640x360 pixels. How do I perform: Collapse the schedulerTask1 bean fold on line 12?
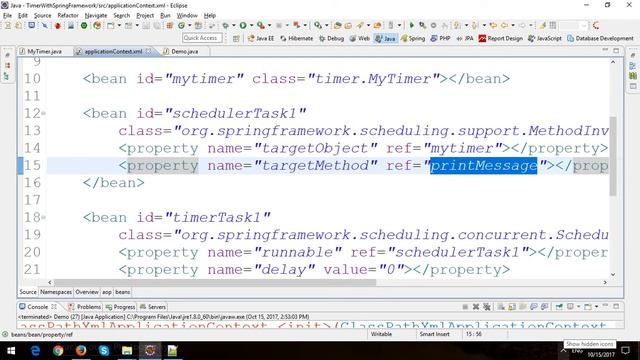tap(43, 113)
